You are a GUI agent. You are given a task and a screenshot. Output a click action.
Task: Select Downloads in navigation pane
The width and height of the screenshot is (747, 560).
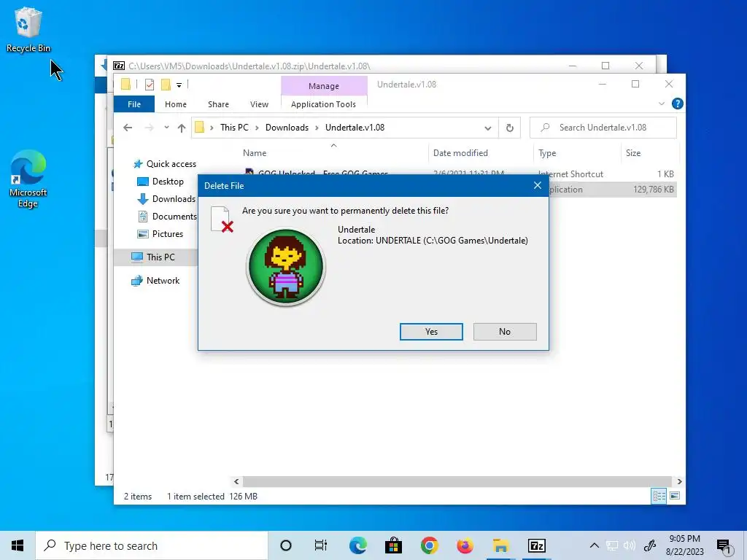166,199
